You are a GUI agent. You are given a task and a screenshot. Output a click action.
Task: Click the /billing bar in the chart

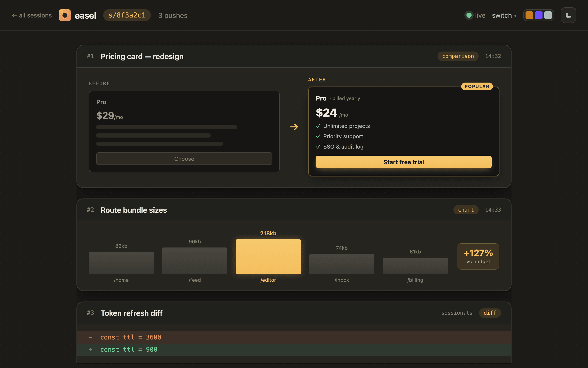(x=415, y=266)
